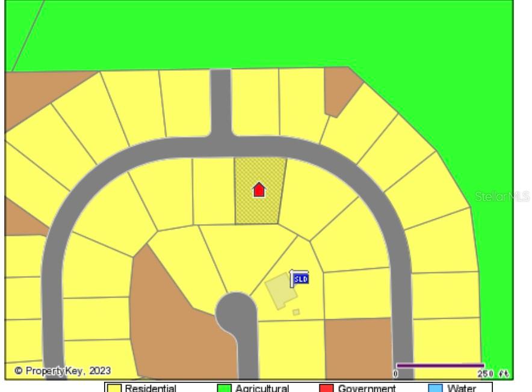
Task: Open the PropertyKey 2023 copyright text
Action: [63, 371]
